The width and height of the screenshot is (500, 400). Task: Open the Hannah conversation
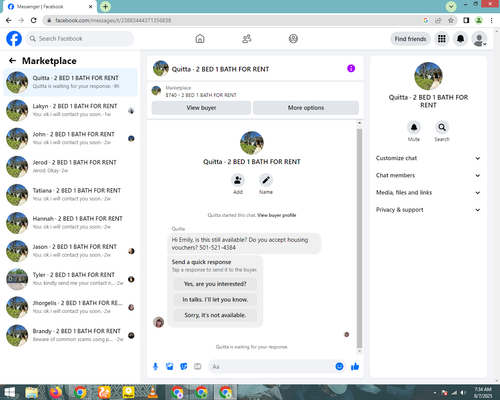[x=70, y=223]
